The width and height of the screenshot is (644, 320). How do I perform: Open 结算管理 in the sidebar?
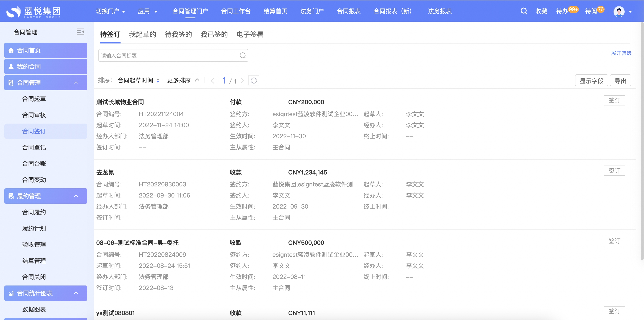coord(34,261)
